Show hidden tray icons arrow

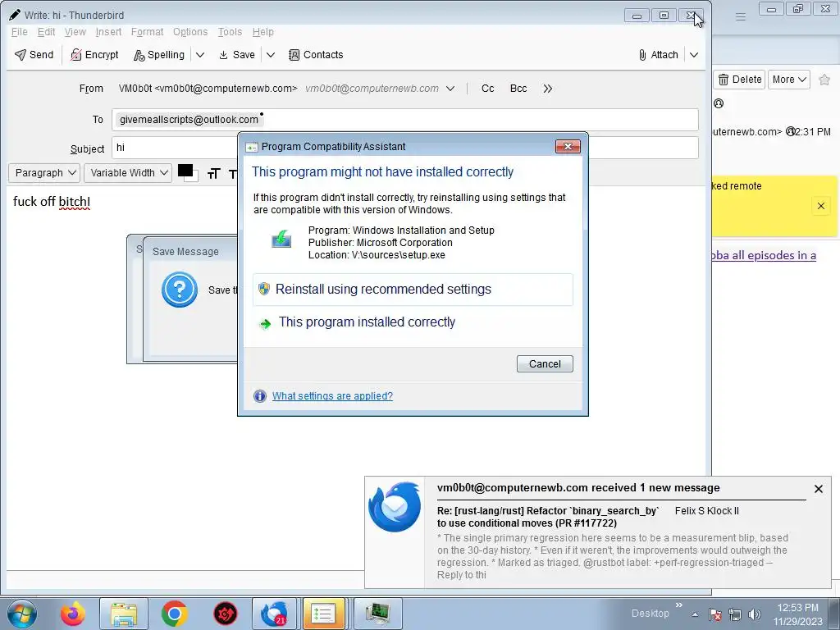(695, 614)
